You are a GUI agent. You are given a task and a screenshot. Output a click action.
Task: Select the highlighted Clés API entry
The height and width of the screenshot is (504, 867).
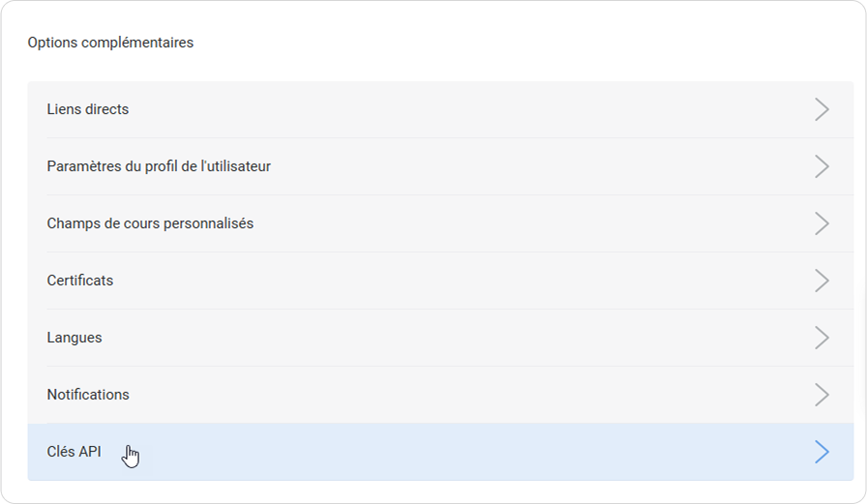(74, 452)
